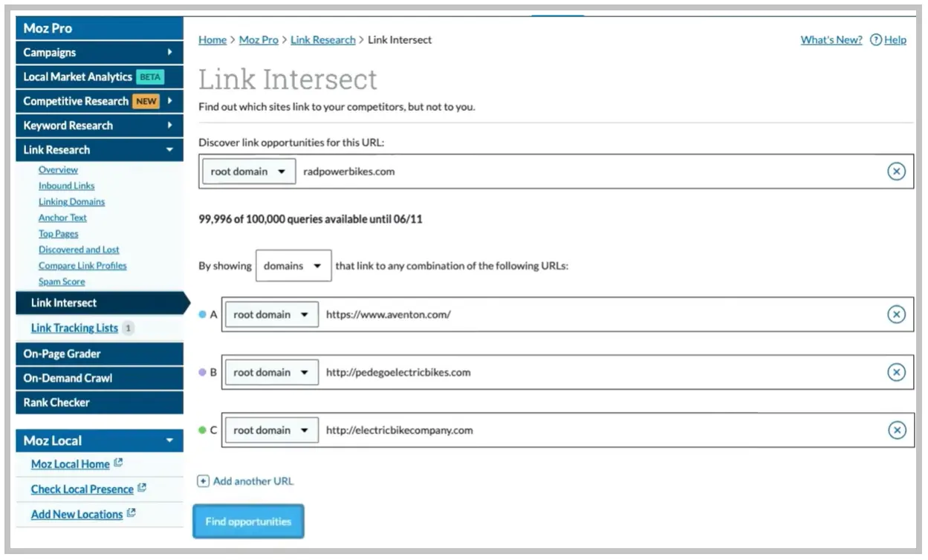
Task: Click the green dot marker for URL C
Action: point(202,430)
